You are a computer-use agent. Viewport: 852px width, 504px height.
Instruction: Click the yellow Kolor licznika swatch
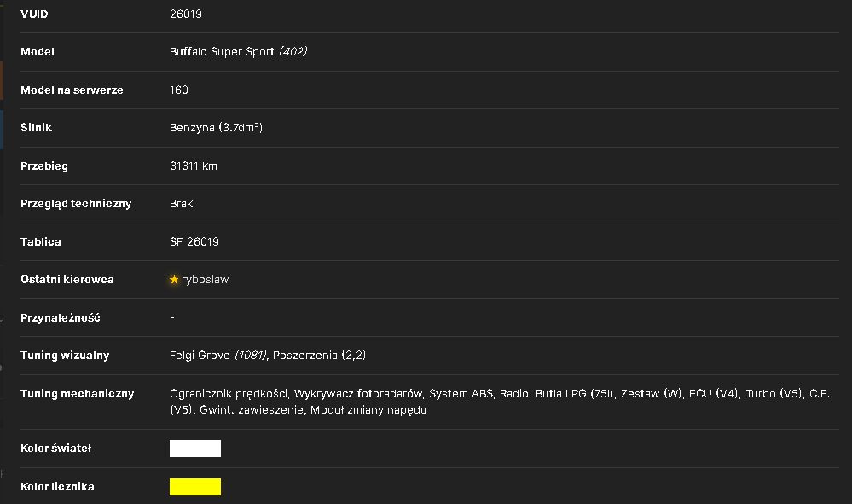(195, 487)
